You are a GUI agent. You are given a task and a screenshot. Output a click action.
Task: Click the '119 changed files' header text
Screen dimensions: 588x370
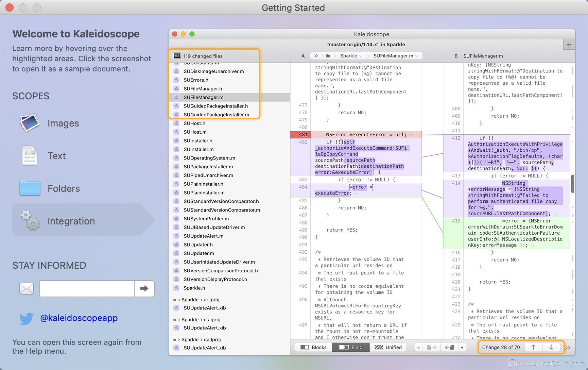tap(203, 56)
